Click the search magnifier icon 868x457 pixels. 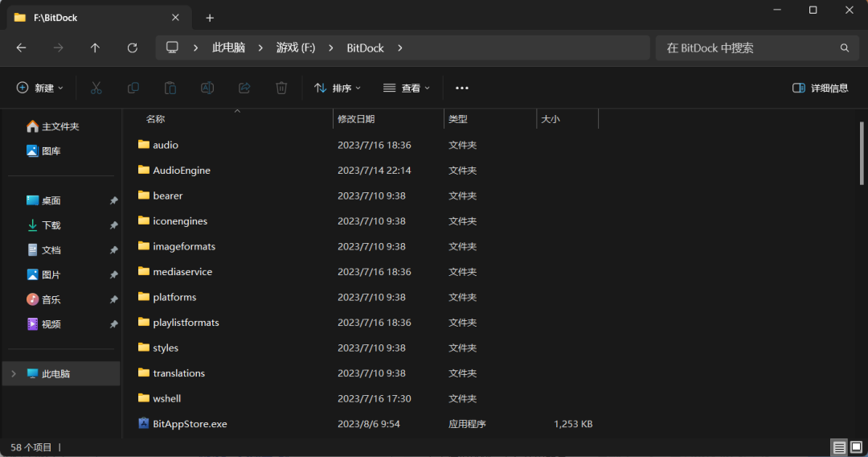point(844,48)
